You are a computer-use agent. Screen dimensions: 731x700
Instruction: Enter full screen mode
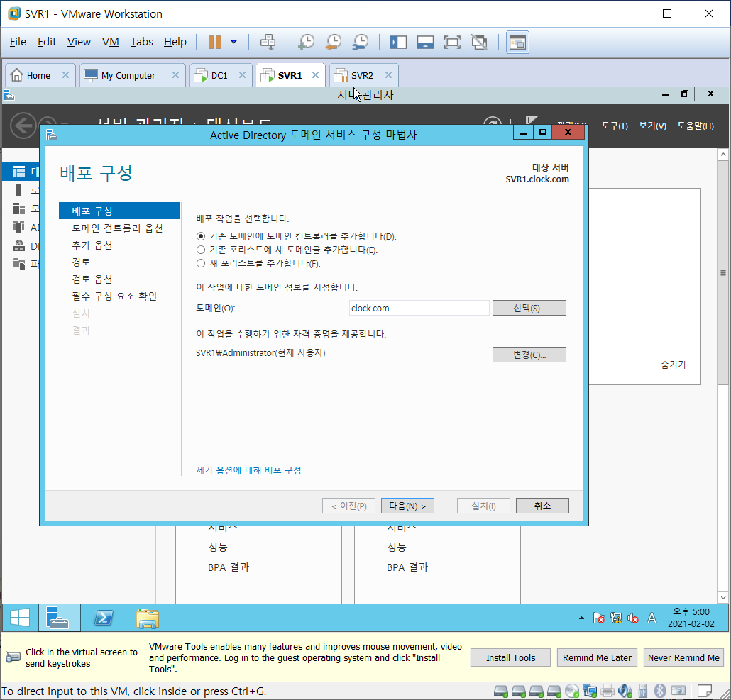tap(452, 43)
